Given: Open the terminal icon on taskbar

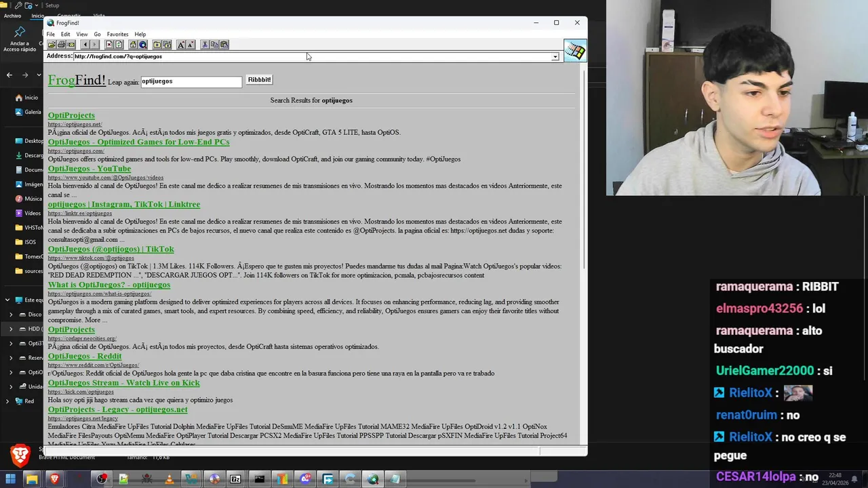Looking at the screenshot, I should [x=259, y=479].
